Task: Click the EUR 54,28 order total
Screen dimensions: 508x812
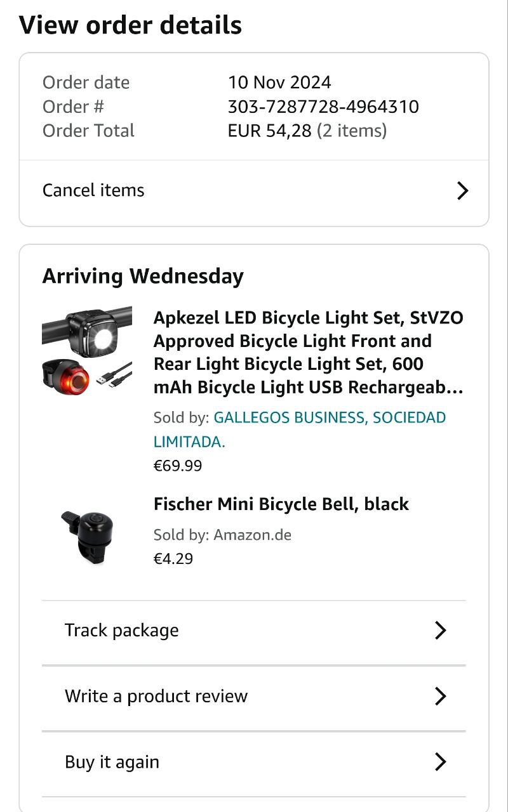Action: point(270,131)
